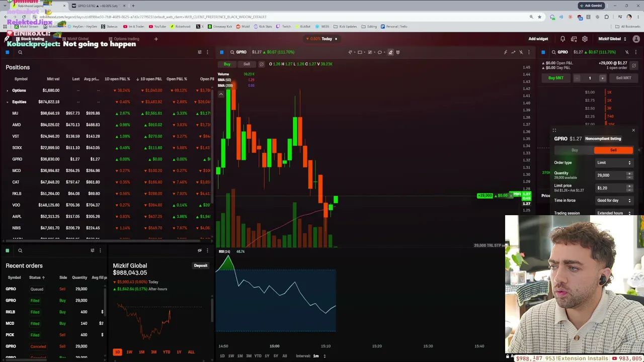Click the Deposit button
644x362 pixels.
coord(201,265)
